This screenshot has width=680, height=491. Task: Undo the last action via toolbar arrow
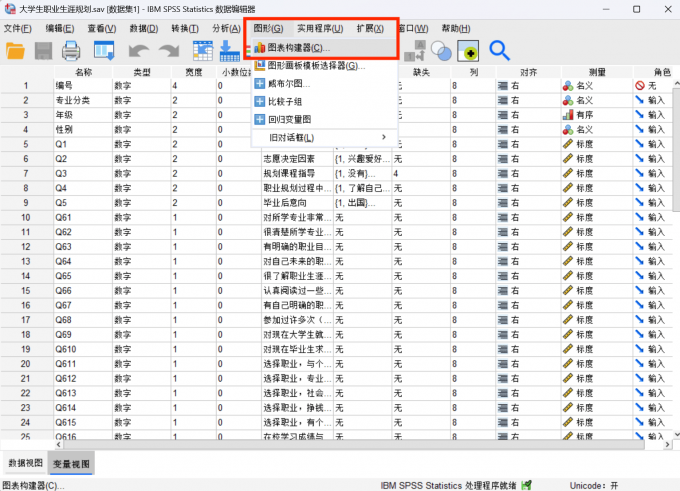point(139,51)
